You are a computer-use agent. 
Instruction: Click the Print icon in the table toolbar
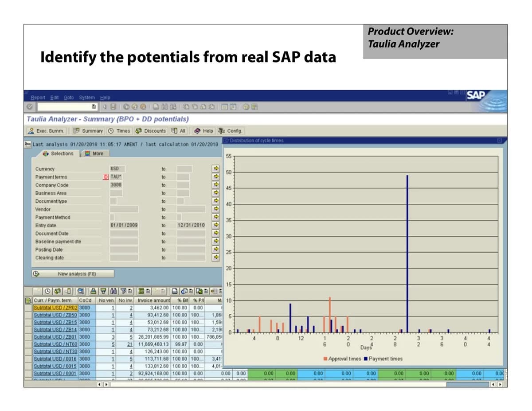(x=175, y=291)
